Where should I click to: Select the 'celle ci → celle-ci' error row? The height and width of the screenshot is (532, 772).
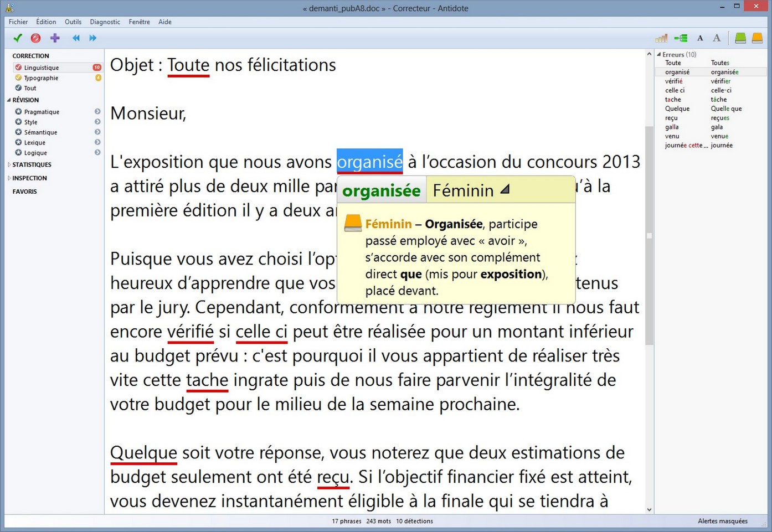pyautogui.click(x=711, y=90)
